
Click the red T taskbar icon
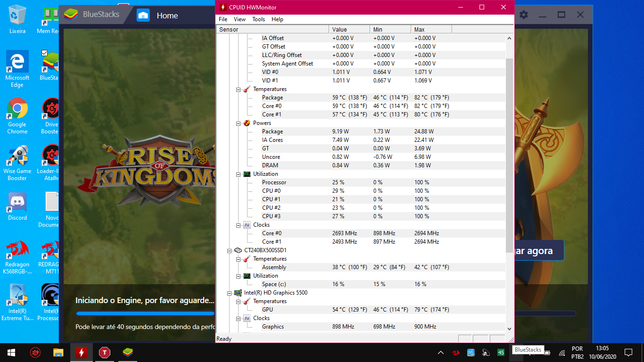[105, 353]
